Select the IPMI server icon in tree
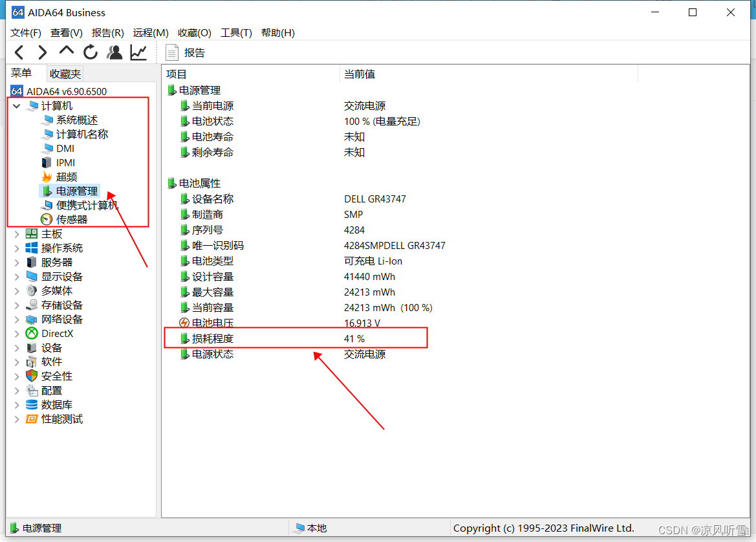 [x=47, y=162]
